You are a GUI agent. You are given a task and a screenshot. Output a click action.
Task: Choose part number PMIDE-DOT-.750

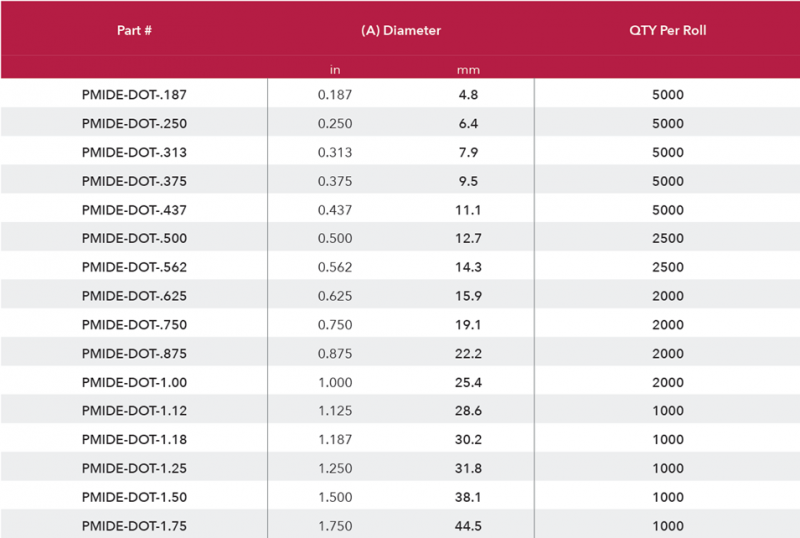click(134, 325)
